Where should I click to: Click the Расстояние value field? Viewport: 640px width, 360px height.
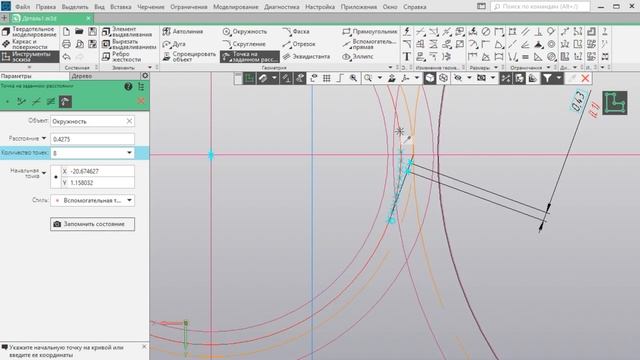92,139
